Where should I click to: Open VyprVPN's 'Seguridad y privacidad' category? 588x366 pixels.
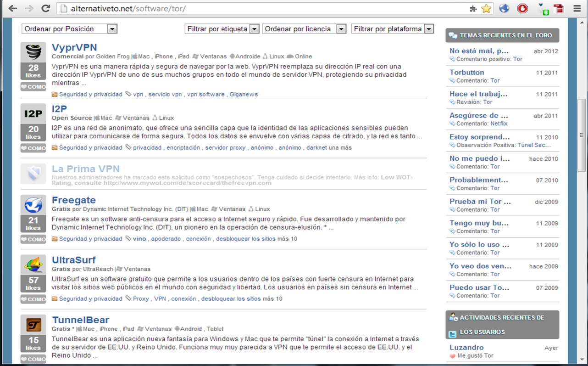pyautogui.click(x=91, y=94)
